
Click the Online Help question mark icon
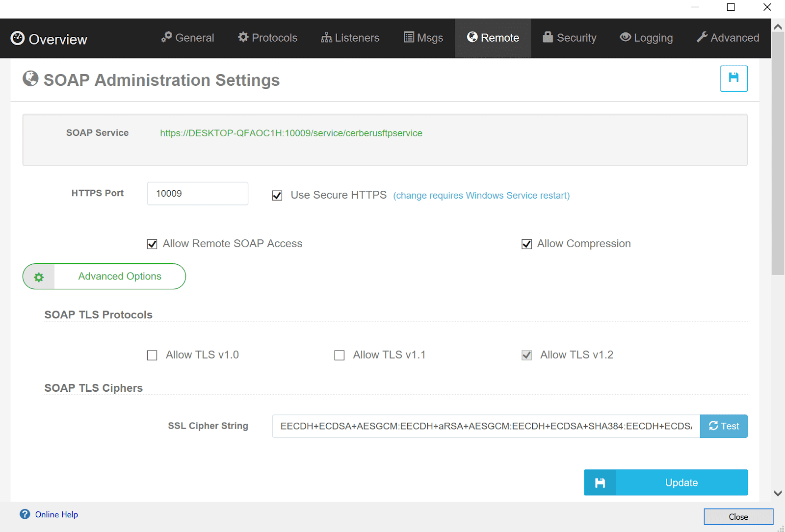click(x=25, y=514)
